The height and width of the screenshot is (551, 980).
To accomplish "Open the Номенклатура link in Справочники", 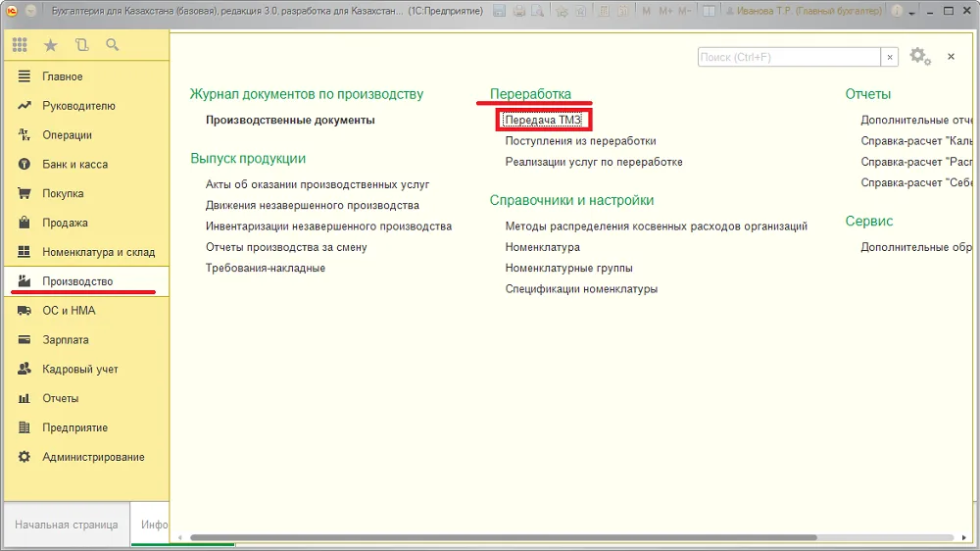I will coord(543,247).
